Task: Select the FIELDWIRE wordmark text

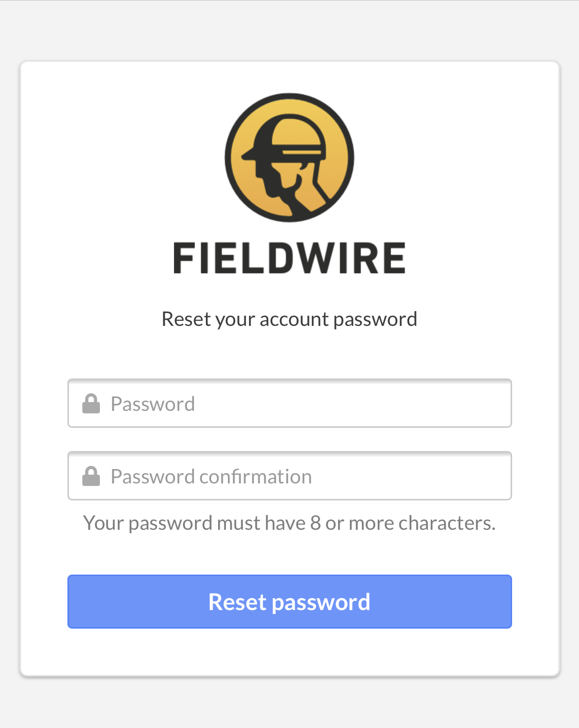Action: pos(289,258)
